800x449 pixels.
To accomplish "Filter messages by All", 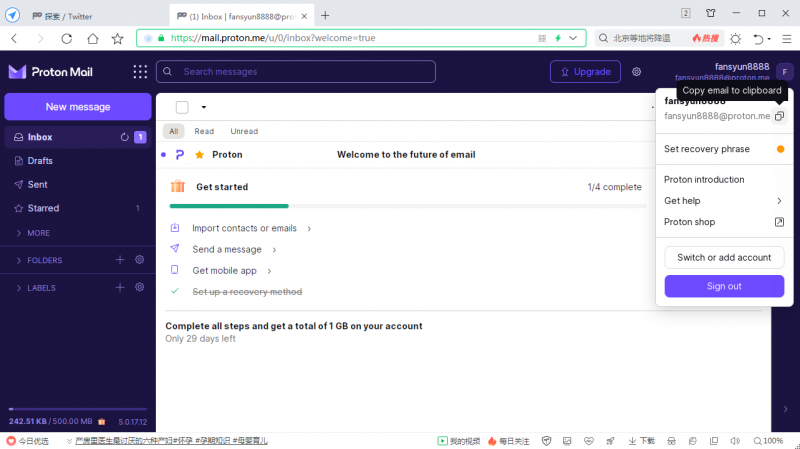I will (173, 131).
